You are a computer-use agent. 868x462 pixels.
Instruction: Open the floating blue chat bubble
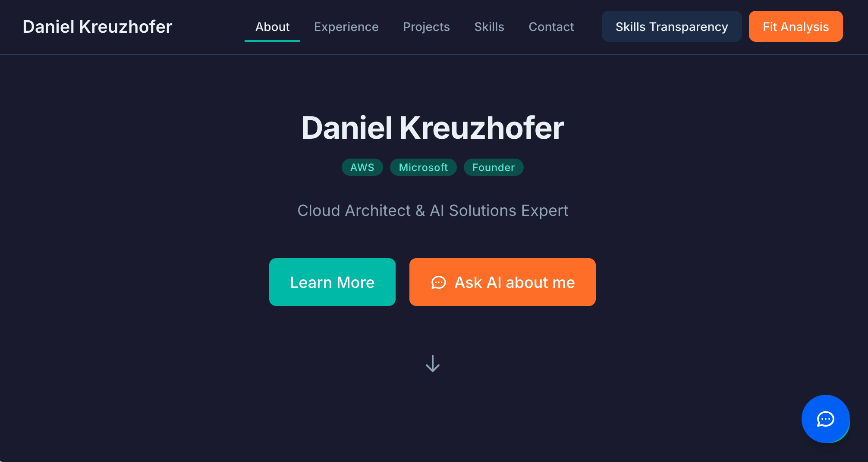[x=825, y=418]
